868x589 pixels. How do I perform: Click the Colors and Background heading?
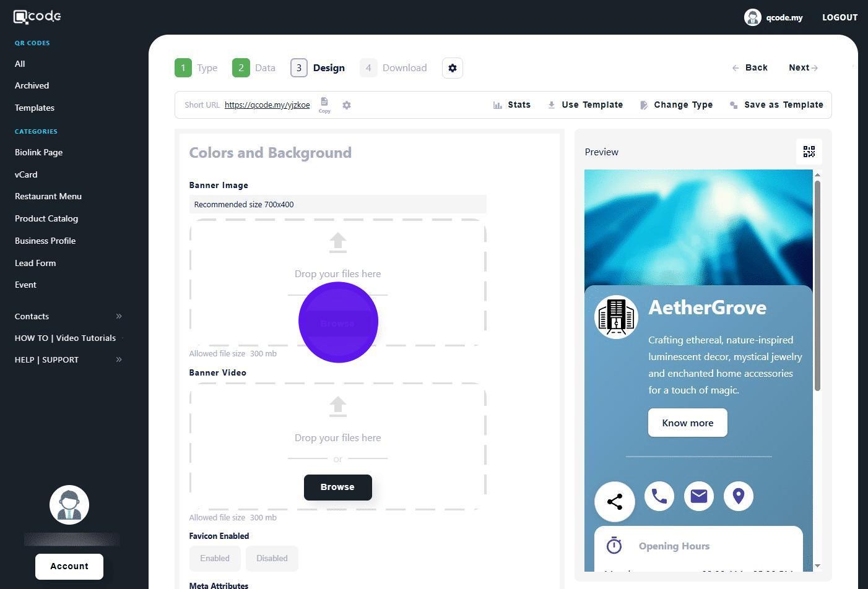[x=271, y=153]
